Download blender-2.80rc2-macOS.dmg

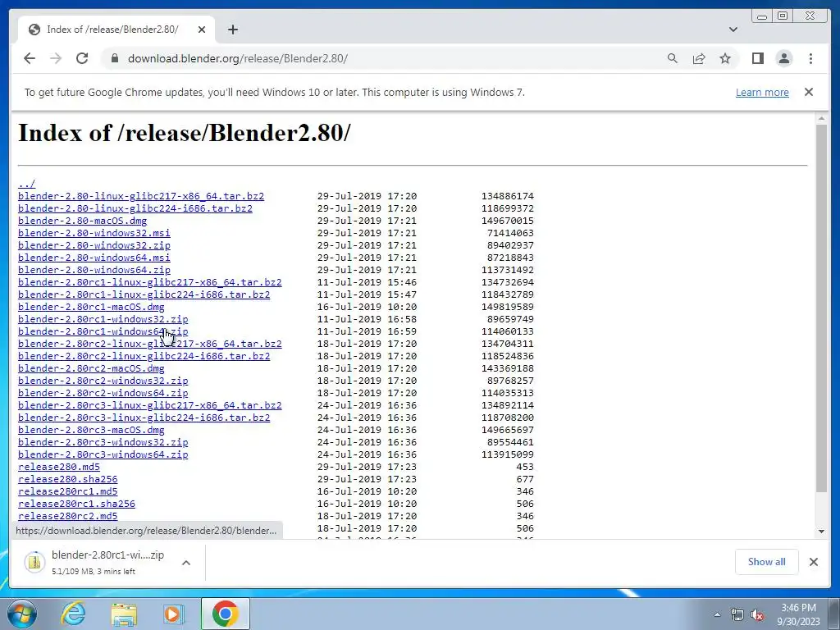[x=91, y=368]
